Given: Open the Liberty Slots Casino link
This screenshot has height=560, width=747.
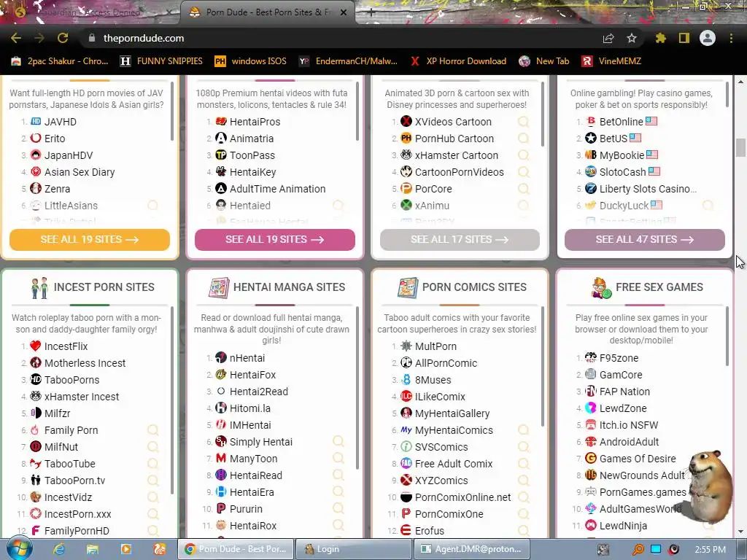Looking at the screenshot, I should (648, 189).
